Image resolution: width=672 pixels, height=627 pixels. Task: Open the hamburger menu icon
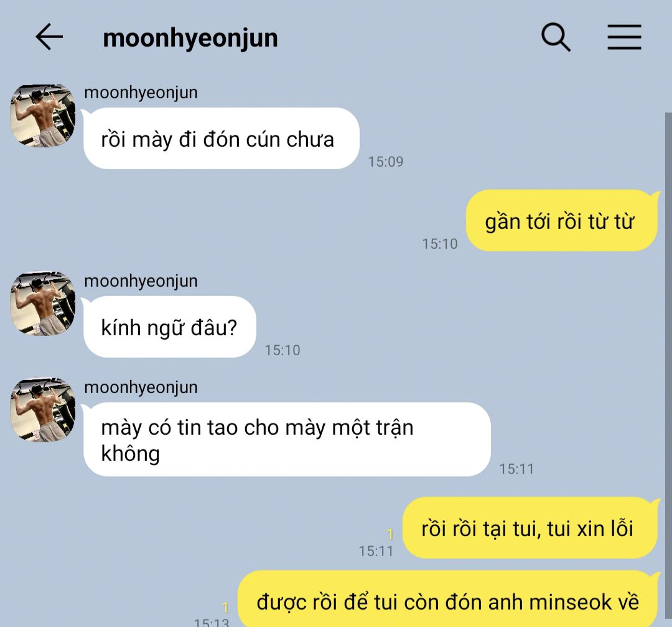625,37
